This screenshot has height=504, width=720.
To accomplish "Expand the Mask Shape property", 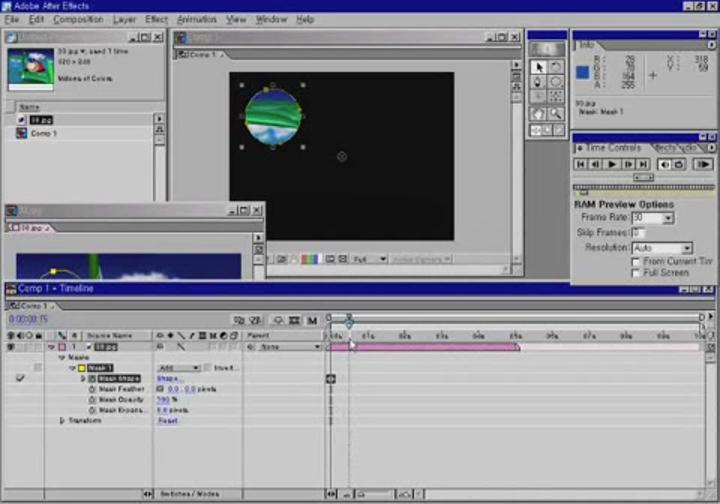I will [83, 378].
